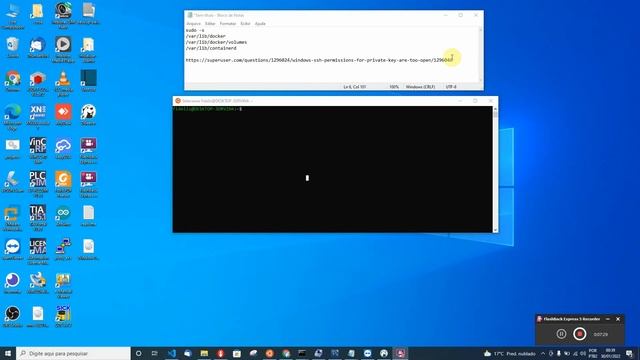
Task: Open the Formatar menu in Notepad
Action: (x=228, y=24)
